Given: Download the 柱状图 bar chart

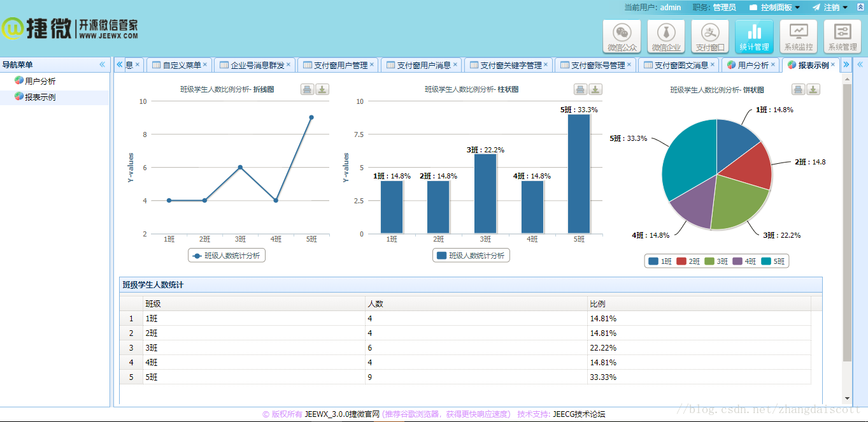Looking at the screenshot, I should [595, 89].
